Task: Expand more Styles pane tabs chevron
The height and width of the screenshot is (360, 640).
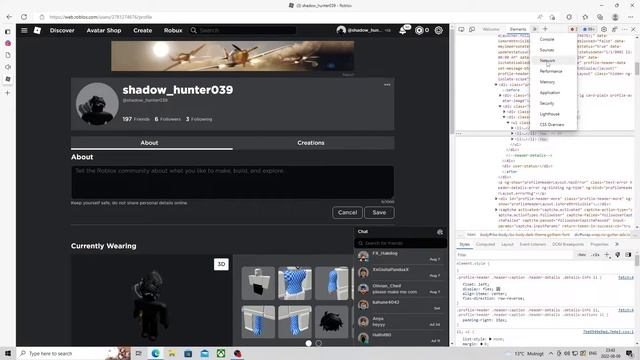Action: (617, 244)
